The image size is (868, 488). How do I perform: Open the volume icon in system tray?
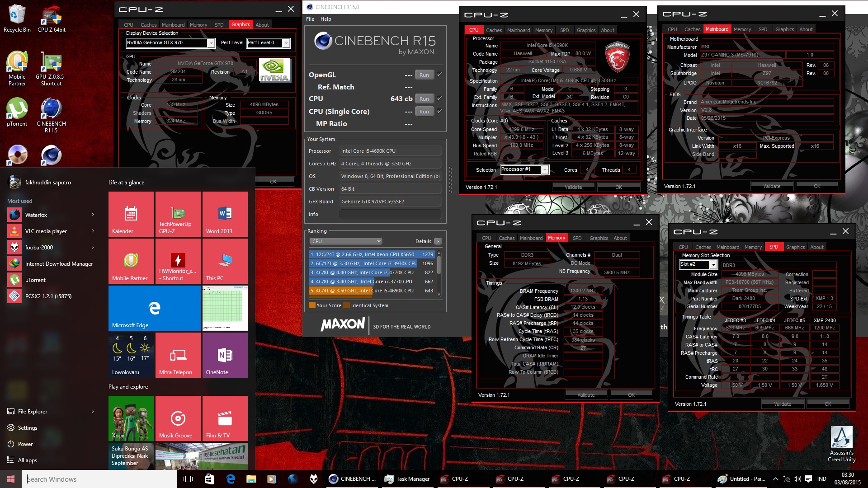click(797, 479)
